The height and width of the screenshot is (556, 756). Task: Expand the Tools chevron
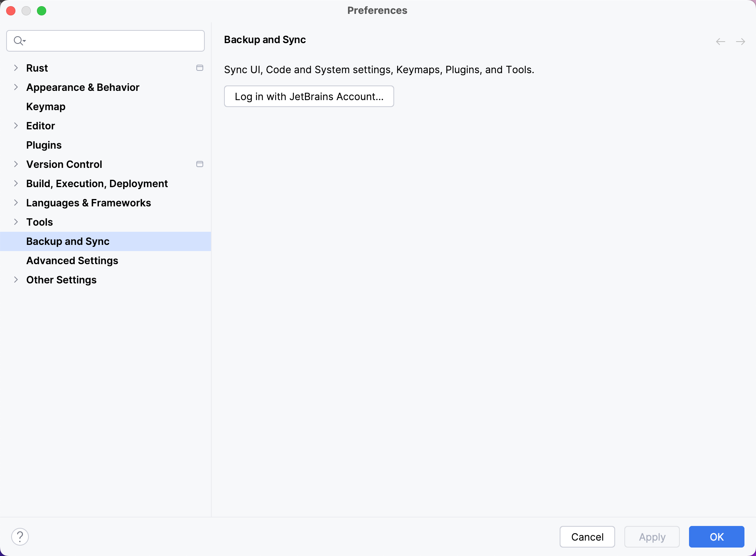pyautogui.click(x=16, y=222)
